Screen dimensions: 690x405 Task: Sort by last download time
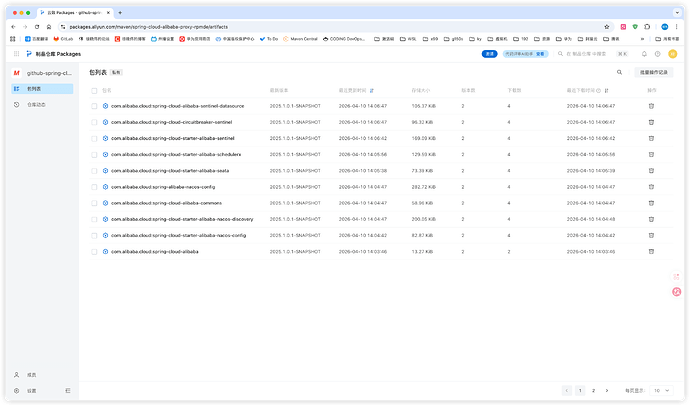606,91
